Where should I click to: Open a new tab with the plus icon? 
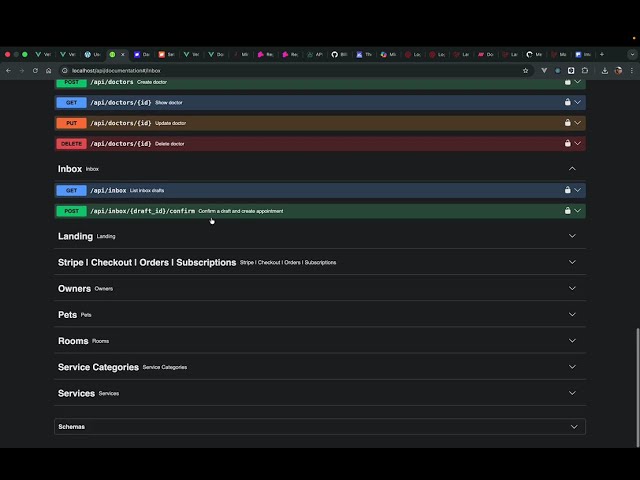pos(602,54)
